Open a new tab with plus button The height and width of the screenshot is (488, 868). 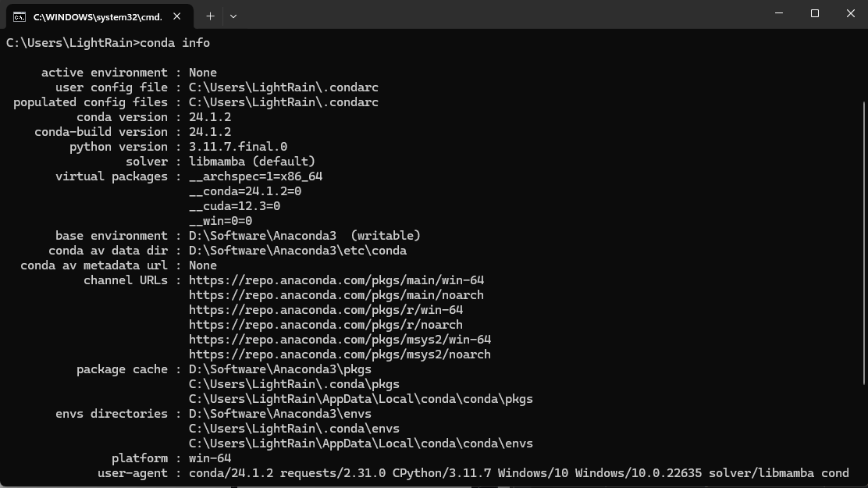tap(210, 16)
